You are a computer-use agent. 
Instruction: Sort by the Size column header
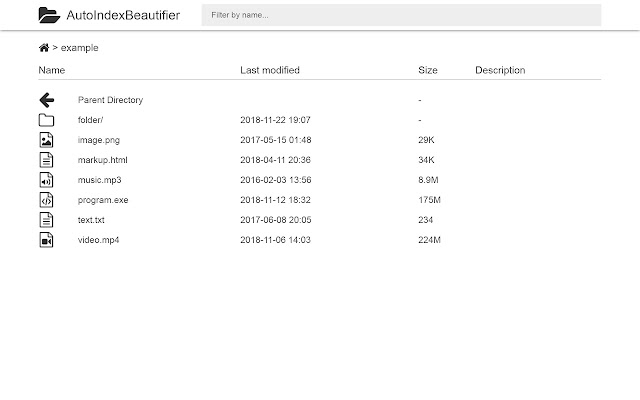click(x=428, y=70)
